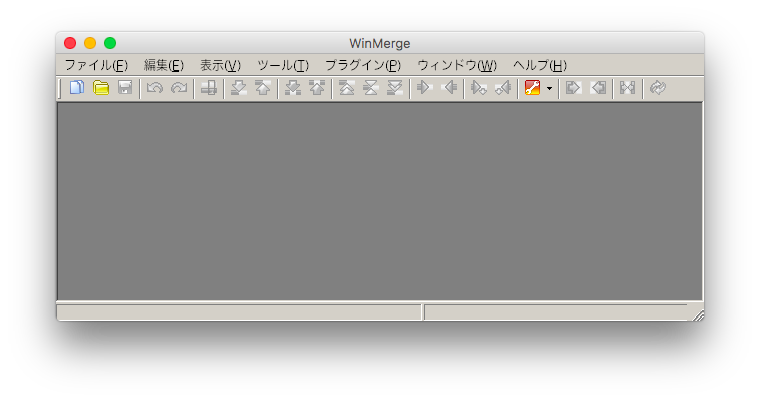Close the WinMerge window with red button
Image resolution: width=760 pixels, height=401 pixels.
(x=70, y=43)
